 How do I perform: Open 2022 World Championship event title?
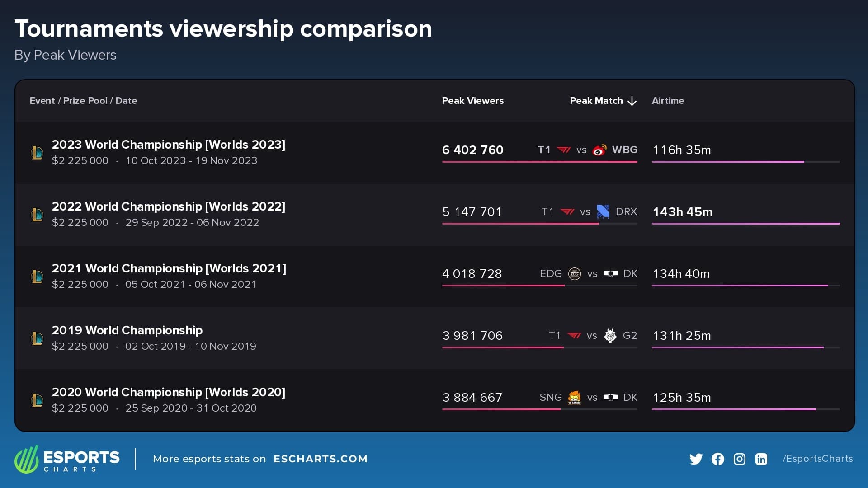168,206
